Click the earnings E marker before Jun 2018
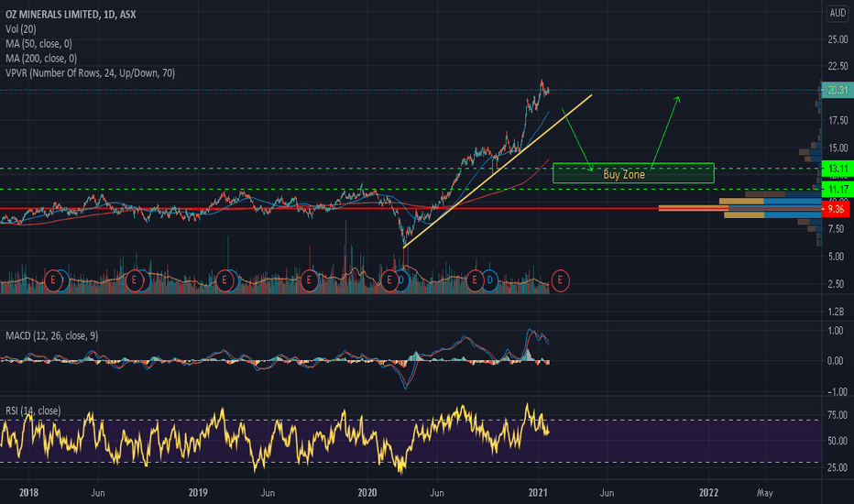Screen dimensions: 854x504 pyautogui.click(x=53, y=280)
